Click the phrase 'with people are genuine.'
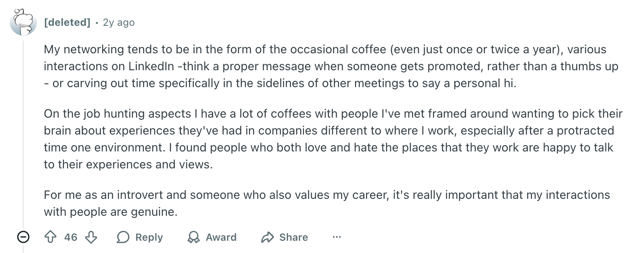The width and height of the screenshot is (644, 253). coord(111,212)
